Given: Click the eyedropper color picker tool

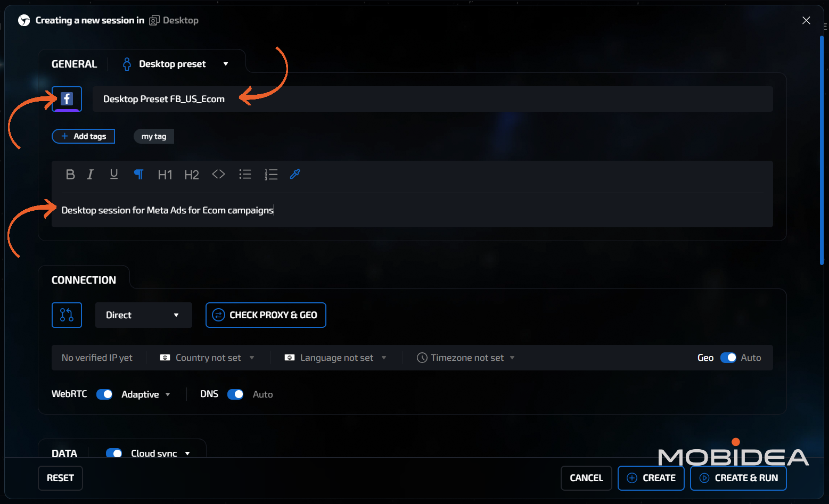Looking at the screenshot, I should point(295,175).
